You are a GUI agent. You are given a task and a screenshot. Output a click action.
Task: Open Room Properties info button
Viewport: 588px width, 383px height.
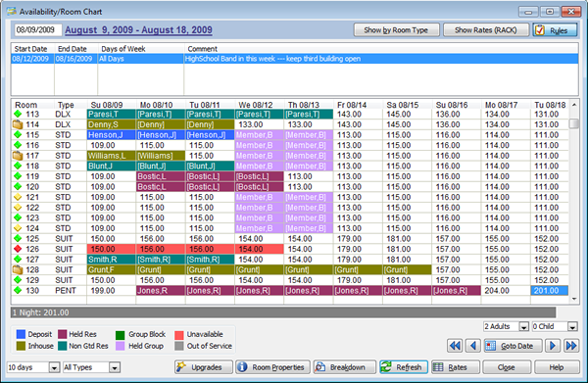[x=273, y=367]
